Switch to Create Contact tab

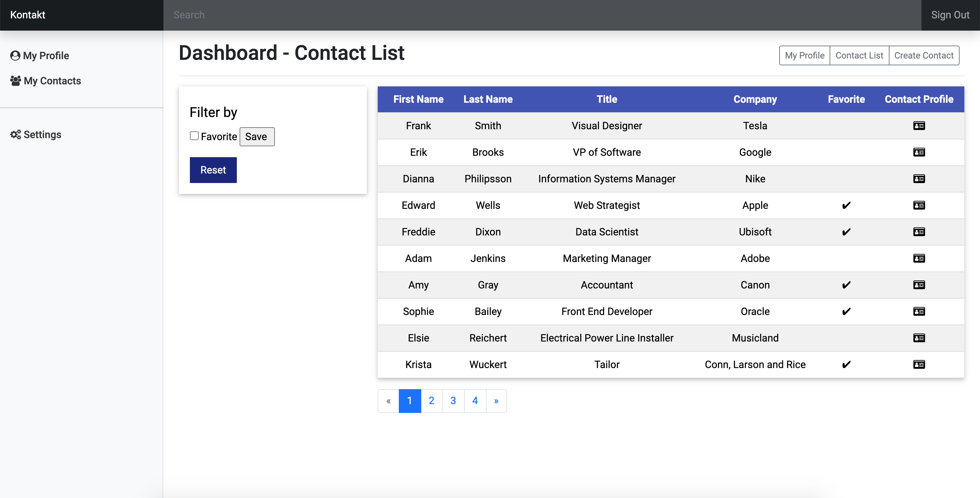click(924, 55)
